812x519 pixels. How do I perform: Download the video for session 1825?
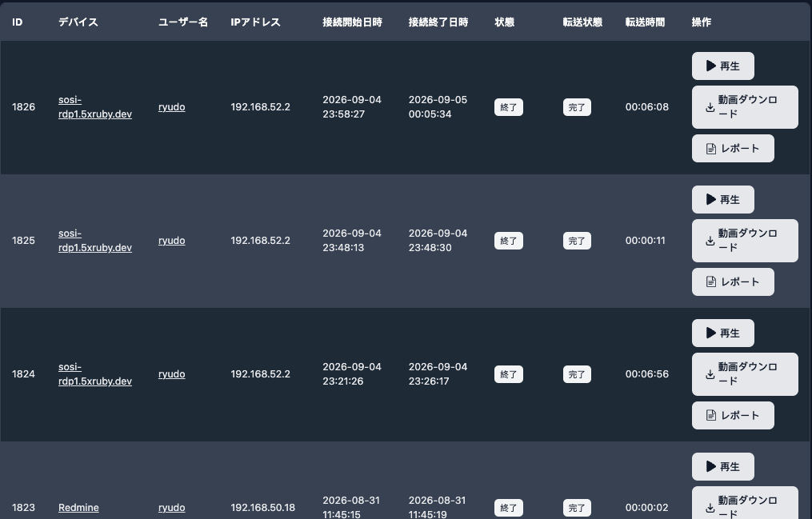pos(745,241)
